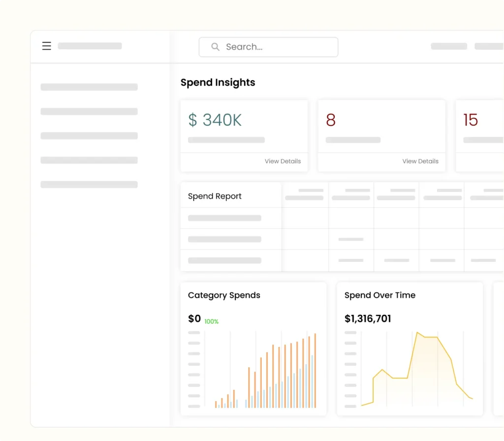Image resolution: width=504 pixels, height=441 pixels.
Task: Click the magnifying glass search icon
Action: (215, 47)
